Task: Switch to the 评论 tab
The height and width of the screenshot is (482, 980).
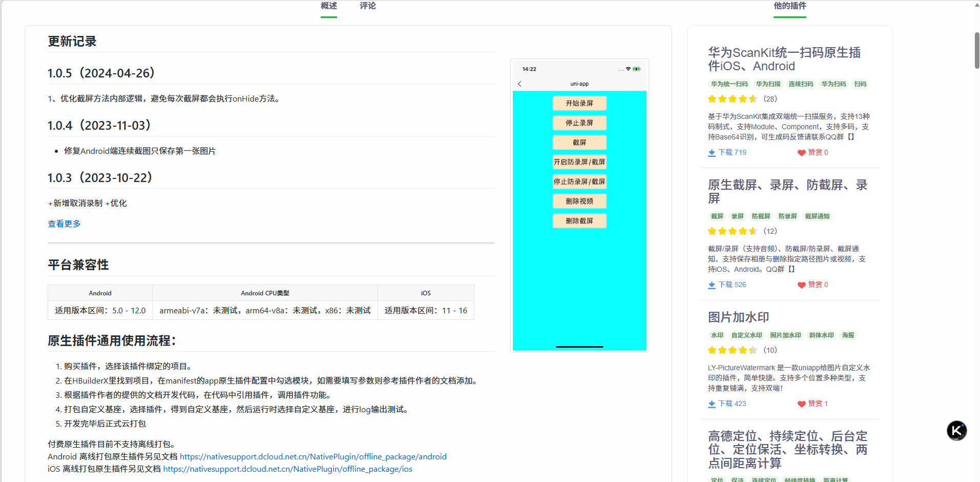Action: (367, 6)
